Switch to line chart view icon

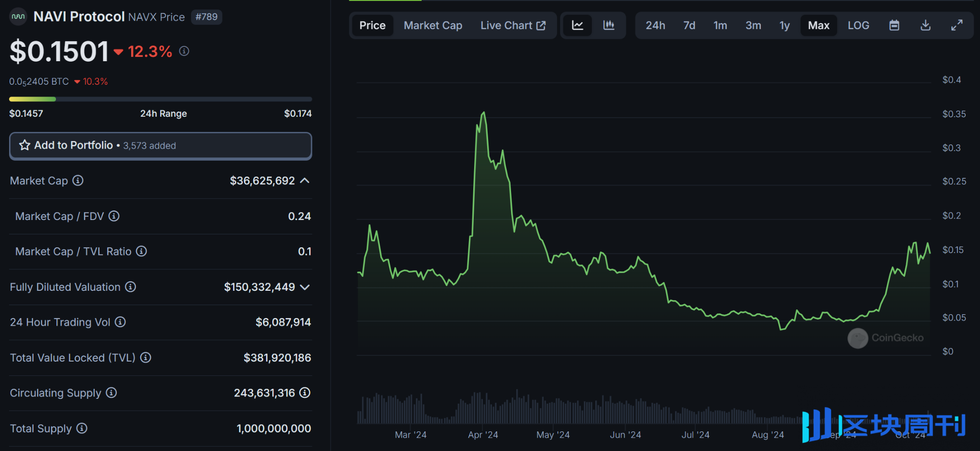tap(578, 25)
